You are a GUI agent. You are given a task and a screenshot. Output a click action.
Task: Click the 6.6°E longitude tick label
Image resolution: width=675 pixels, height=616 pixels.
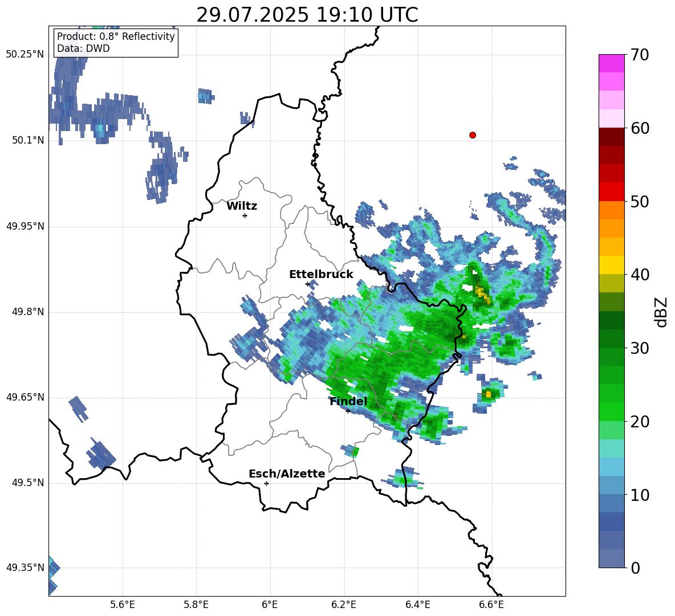(491, 605)
